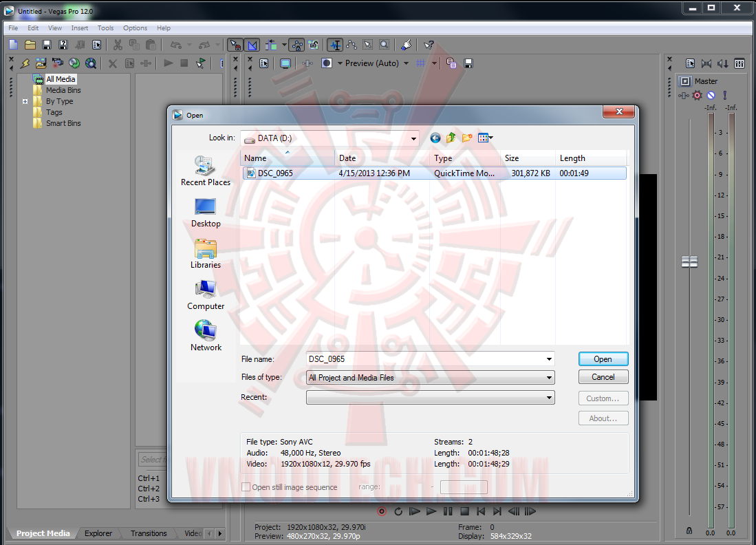This screenshot has height=545, width=756.
Task: Click the Up One Level folder icon
Action: (451, 138)
